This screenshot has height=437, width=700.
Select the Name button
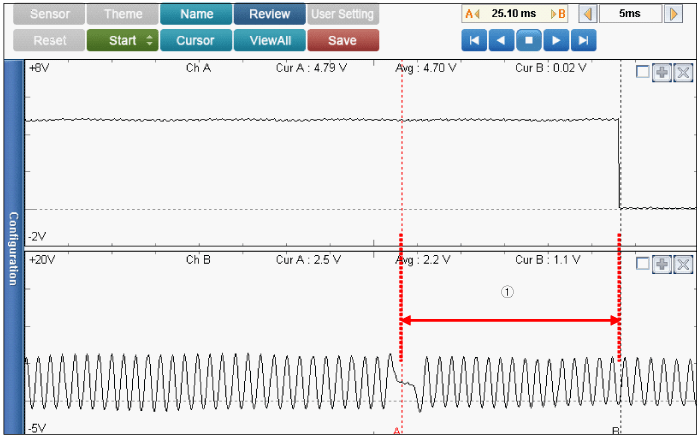pyautogui.click(x=196, y=14)
